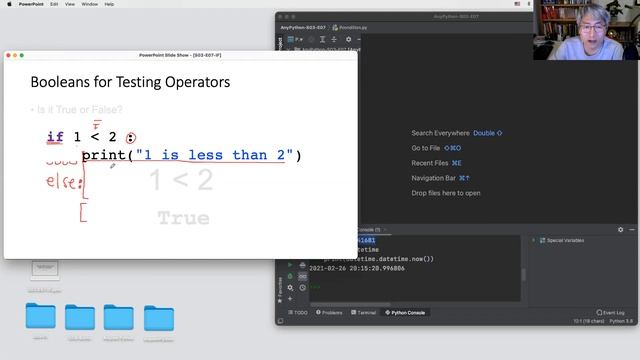
Task: Toggle tool window bars icon at bottom-left
Action: [x=280, y=321]
